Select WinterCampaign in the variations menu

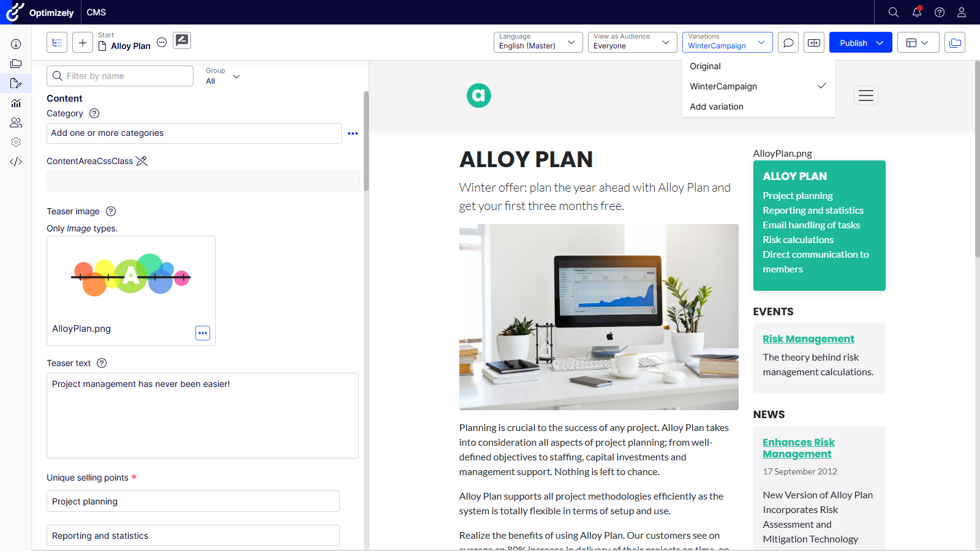pyautogui.click(x=758, y=86)
